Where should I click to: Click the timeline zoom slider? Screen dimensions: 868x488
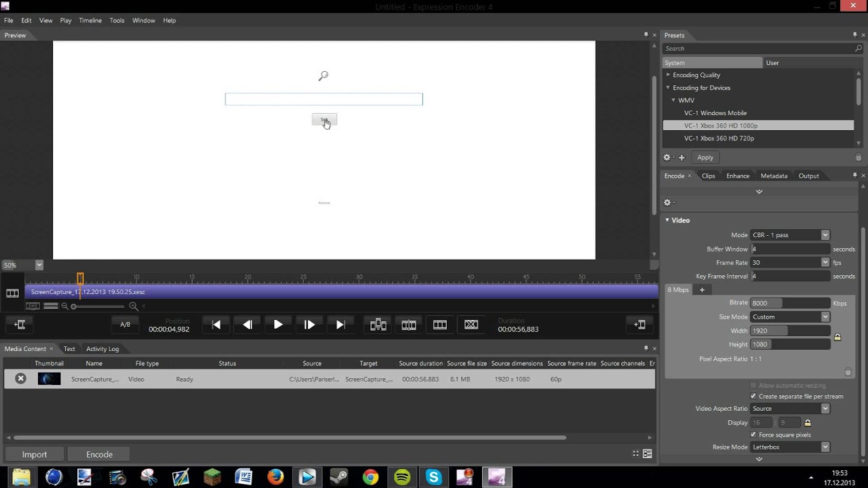click(x=98, y=306)
